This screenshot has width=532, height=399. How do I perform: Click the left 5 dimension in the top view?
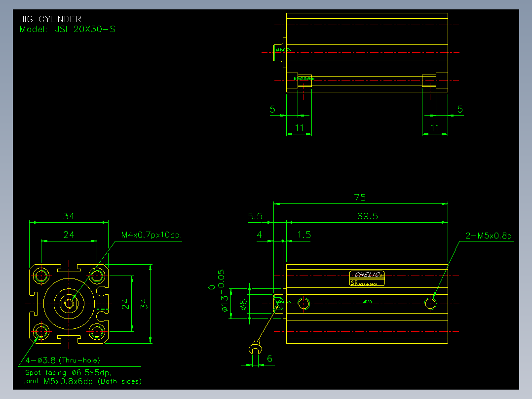point(272,109)
